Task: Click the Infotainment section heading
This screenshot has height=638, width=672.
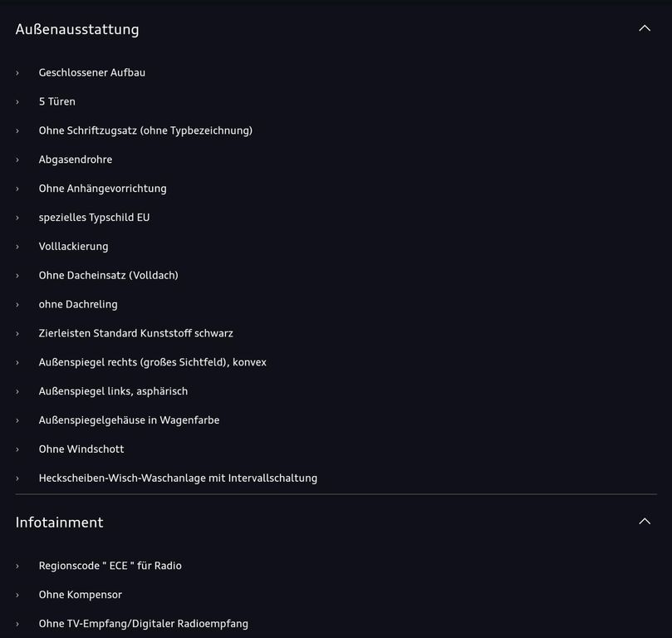Action: coord(59,523)
